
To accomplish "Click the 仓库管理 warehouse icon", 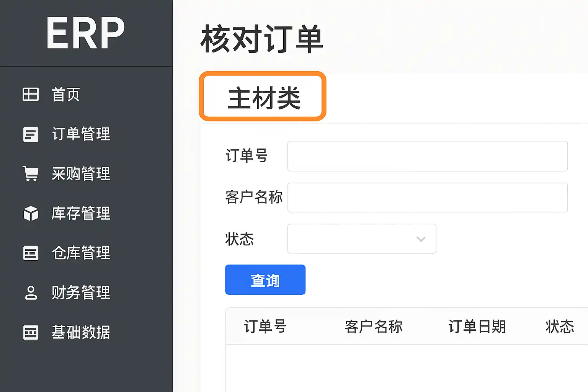I will click(x=31, y=253).
